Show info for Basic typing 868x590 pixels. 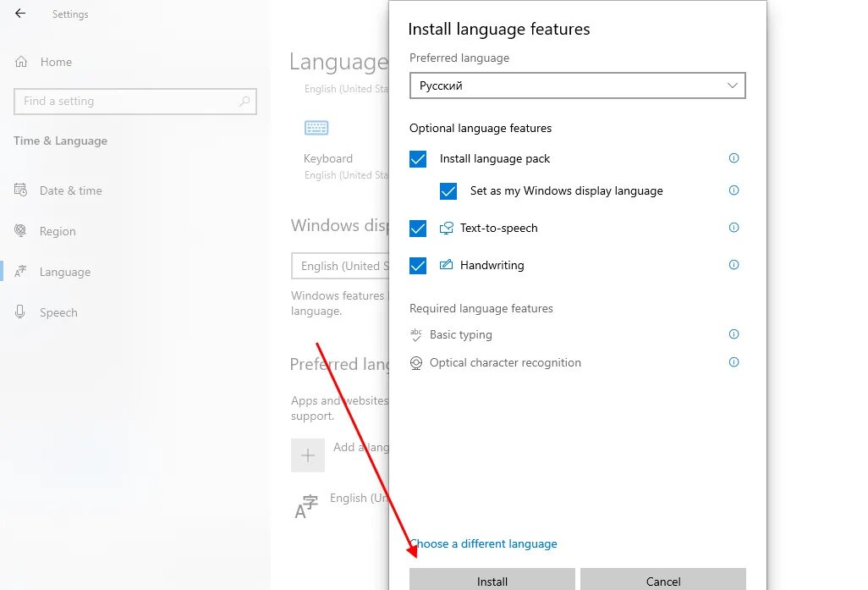[734, 334]
